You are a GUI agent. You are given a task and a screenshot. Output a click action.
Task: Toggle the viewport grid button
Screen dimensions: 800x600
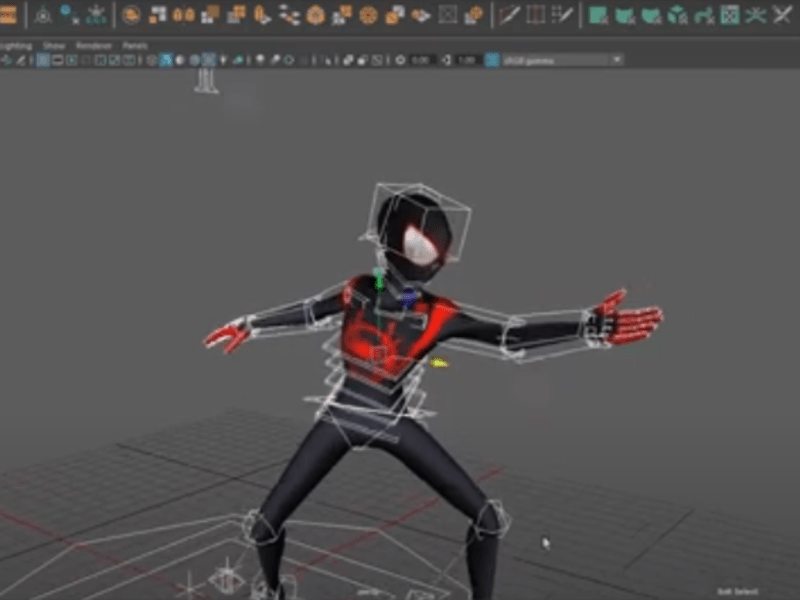tap(43, 60)
